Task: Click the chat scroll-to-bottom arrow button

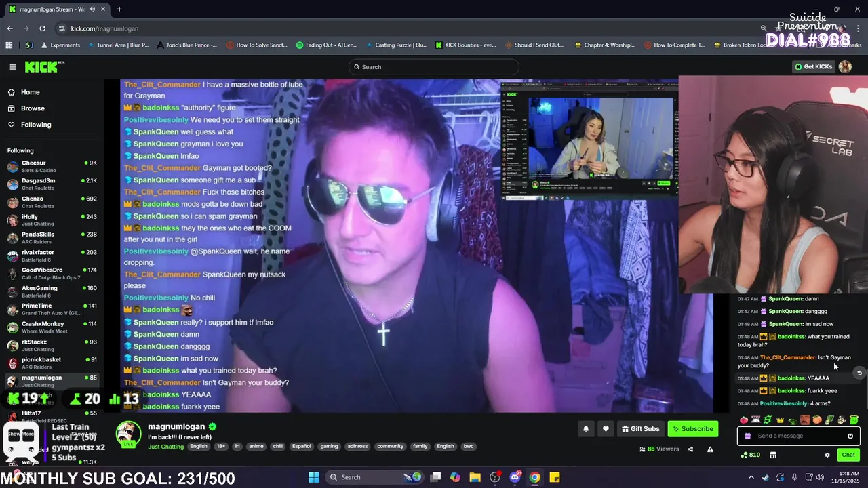Action: pos(859,373)
